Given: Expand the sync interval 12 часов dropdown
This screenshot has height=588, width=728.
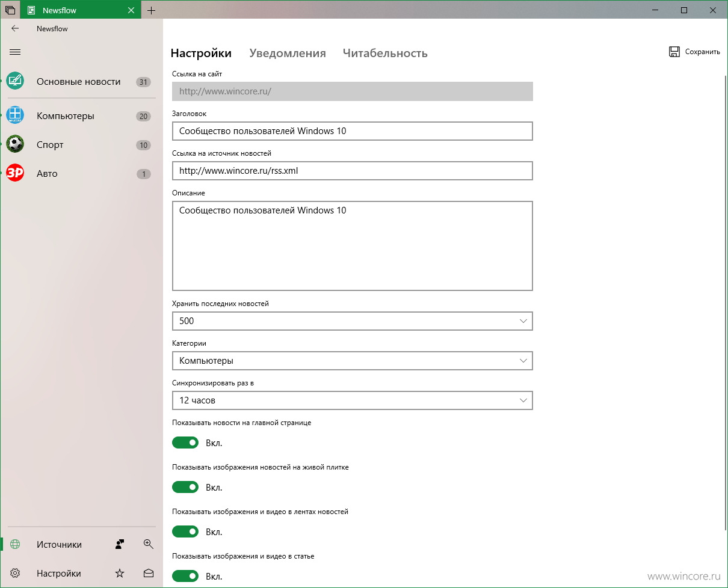Looking at the screenshot, I should coord(353,400).
